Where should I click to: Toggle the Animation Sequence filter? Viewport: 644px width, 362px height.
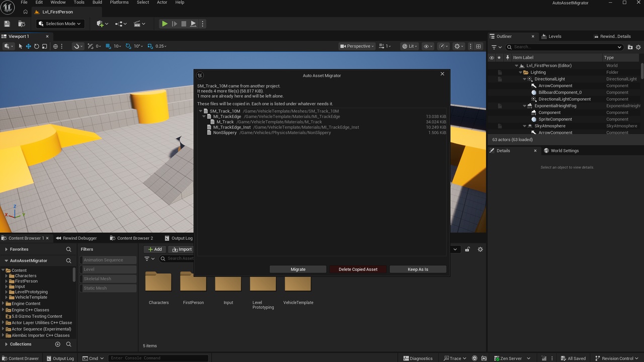click(x=109, y=260)
